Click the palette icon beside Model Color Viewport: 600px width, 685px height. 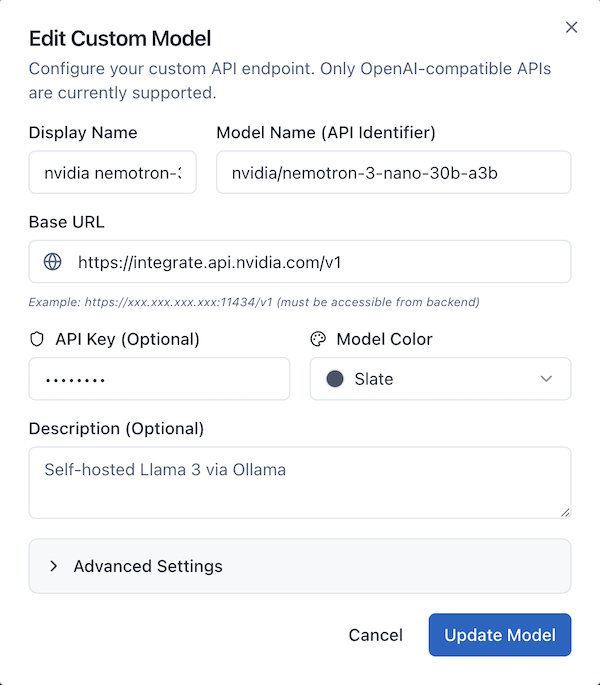pos(318,339)
